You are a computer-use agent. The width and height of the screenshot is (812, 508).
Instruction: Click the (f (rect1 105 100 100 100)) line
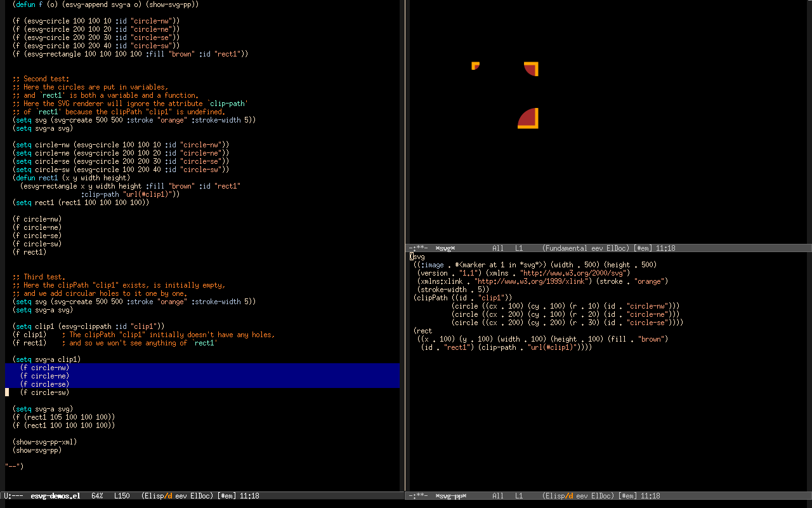coord(63,417)
